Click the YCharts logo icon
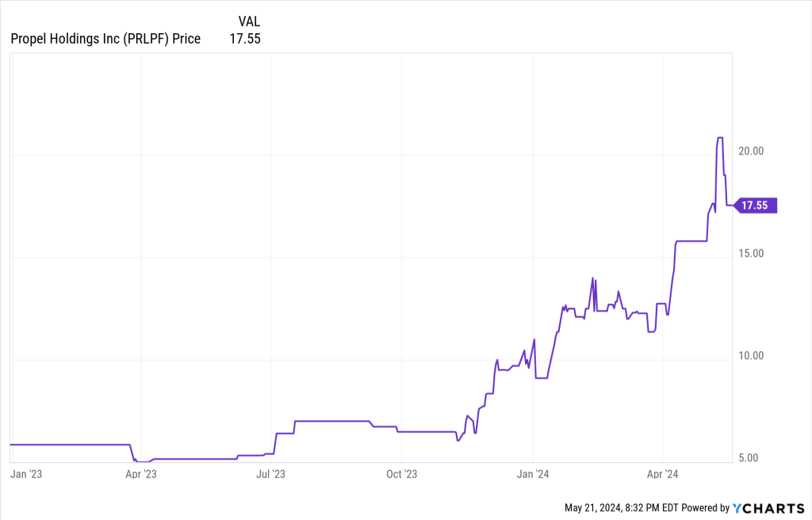 click(x=737, y=508)
